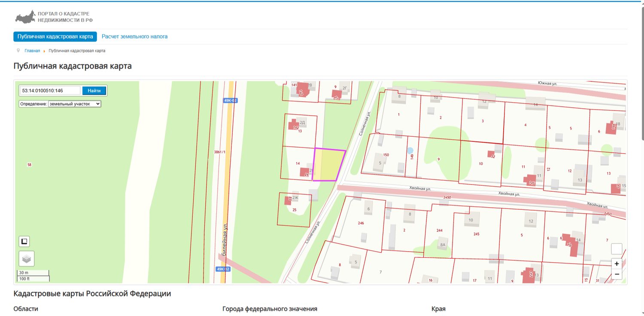Switch to Публичная кадастровая карта tab

click(x=55, y=37)
